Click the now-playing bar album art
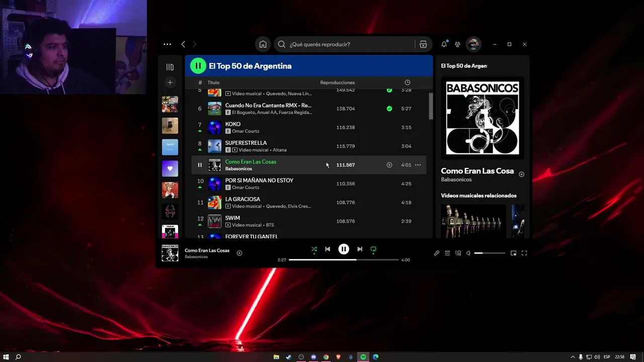The image size is (644, 362). [x=170, y=253]
